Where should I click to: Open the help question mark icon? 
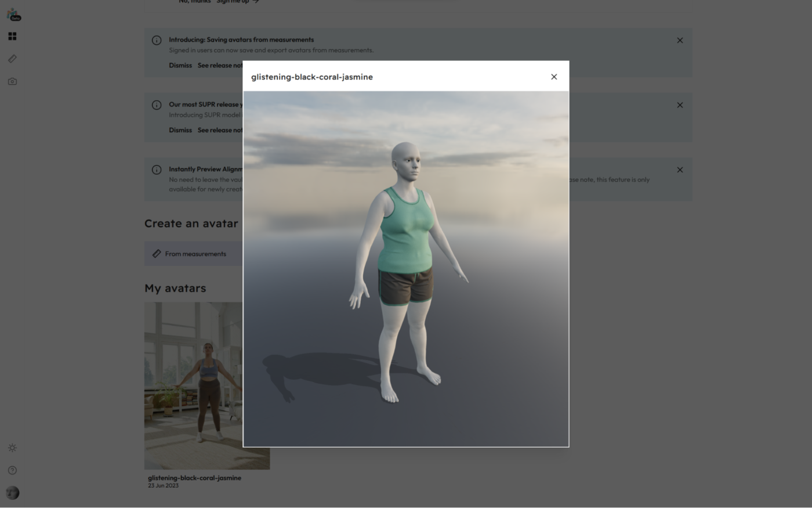click(12, 470)
